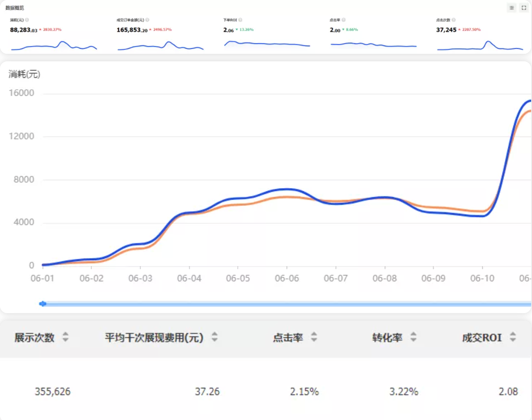The height and width of the screenshot is (420, 532).
Task: Click the 消耗(元) sparkline thumbnail
Action: click(54, 46)
